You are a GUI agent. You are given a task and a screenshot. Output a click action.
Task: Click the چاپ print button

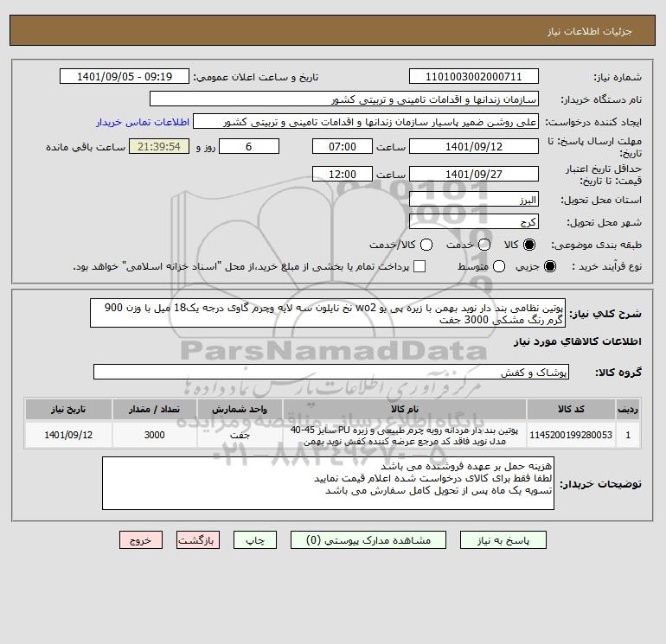click(x=255, y=540)
